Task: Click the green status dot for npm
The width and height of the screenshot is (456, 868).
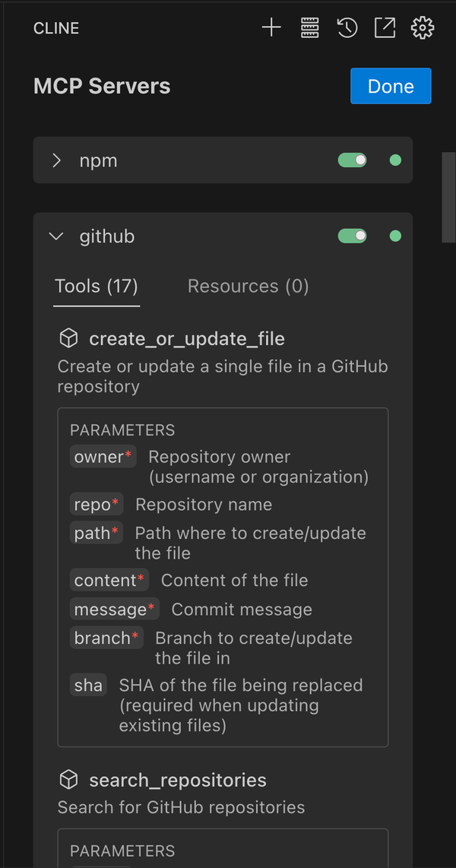Action: [x=395, y=160]
